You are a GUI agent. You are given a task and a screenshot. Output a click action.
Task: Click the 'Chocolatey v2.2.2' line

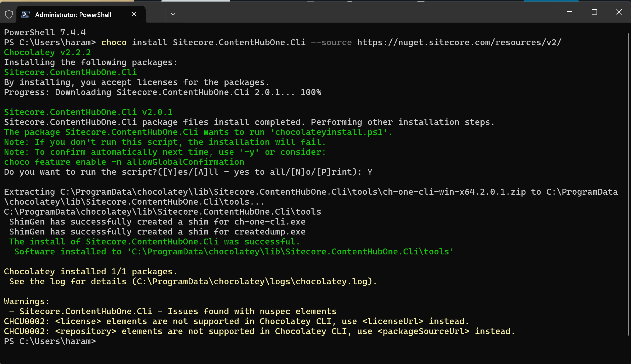[47, 52]
